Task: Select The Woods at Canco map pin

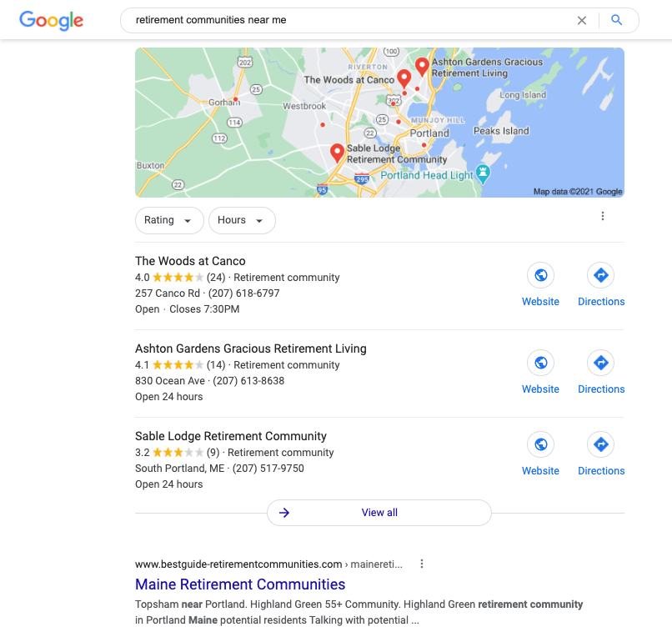Action: tap(404, 79)
